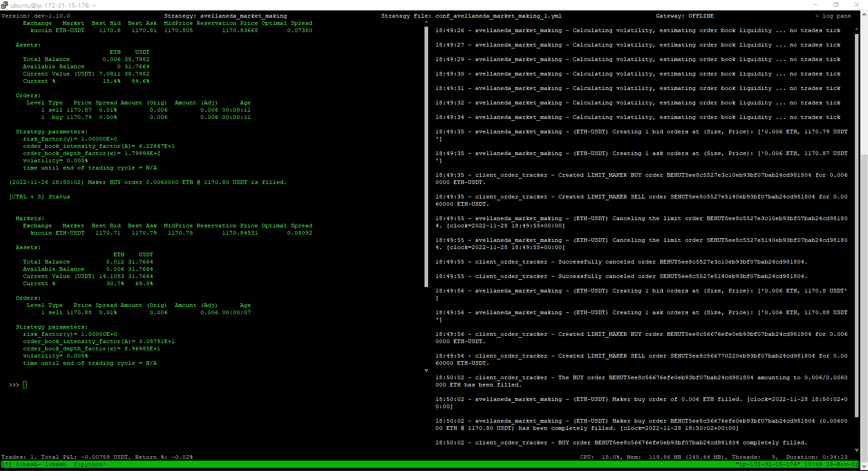Click the left pane scrollbar down arrow

(426, 371)
